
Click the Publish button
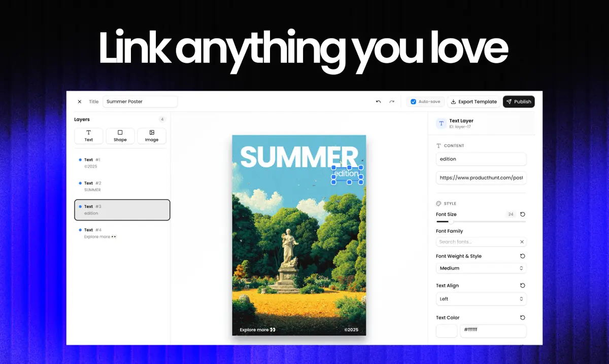[519, 101]
